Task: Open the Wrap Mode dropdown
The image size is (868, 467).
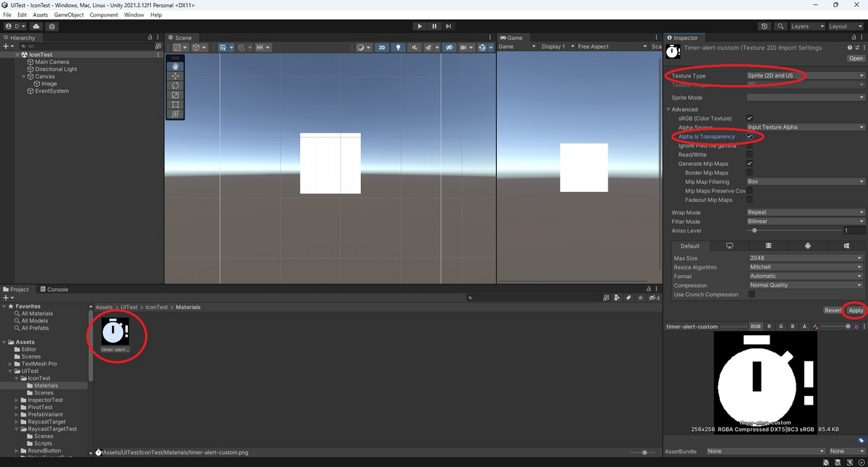Action: [805, 212]
